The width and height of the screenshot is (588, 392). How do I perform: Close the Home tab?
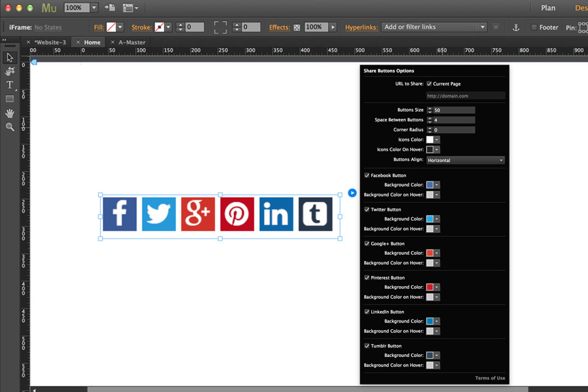pos(78,42)
